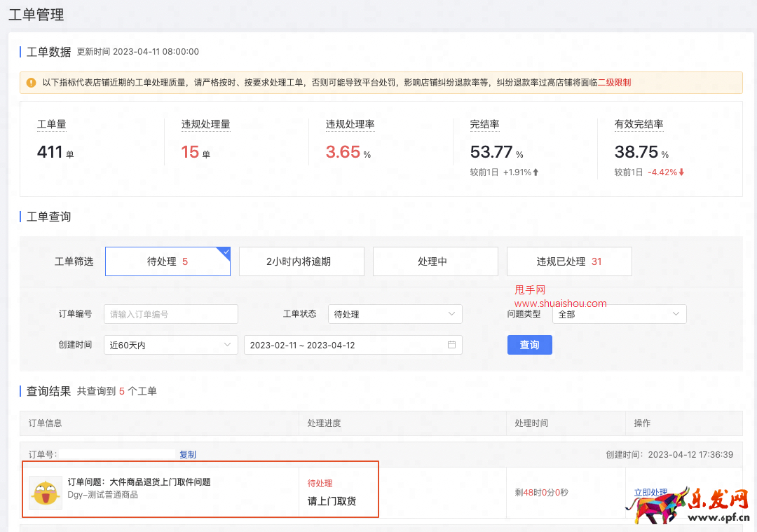Screen dimensions: 757x532
Task: Click the 复制 link beside 订单号
Action: tap(188, 454)
